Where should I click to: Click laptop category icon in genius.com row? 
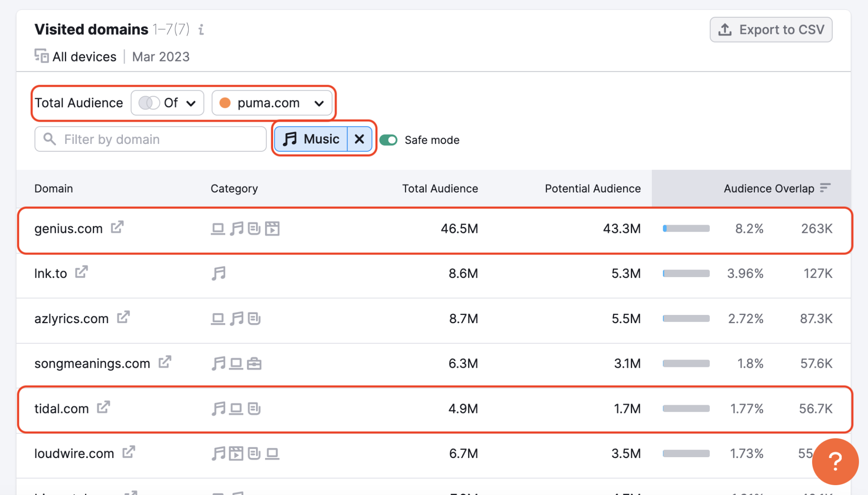click(x=218, y=229)
